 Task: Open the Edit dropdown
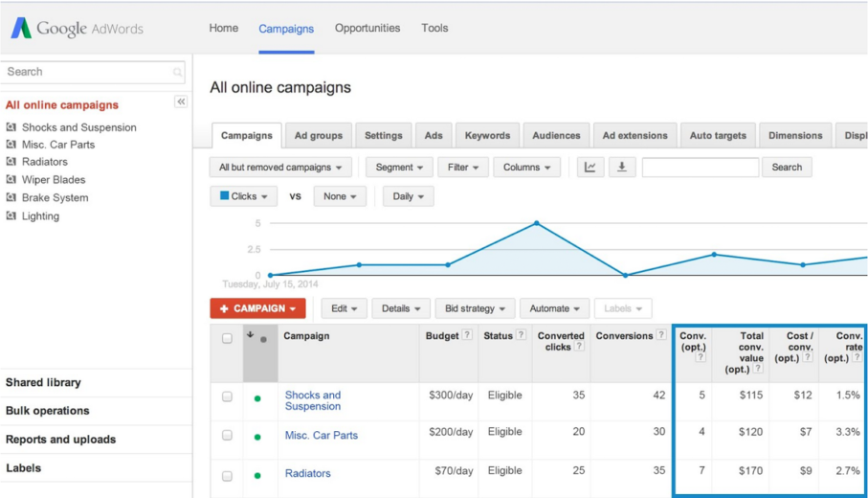tap(345, 308)
